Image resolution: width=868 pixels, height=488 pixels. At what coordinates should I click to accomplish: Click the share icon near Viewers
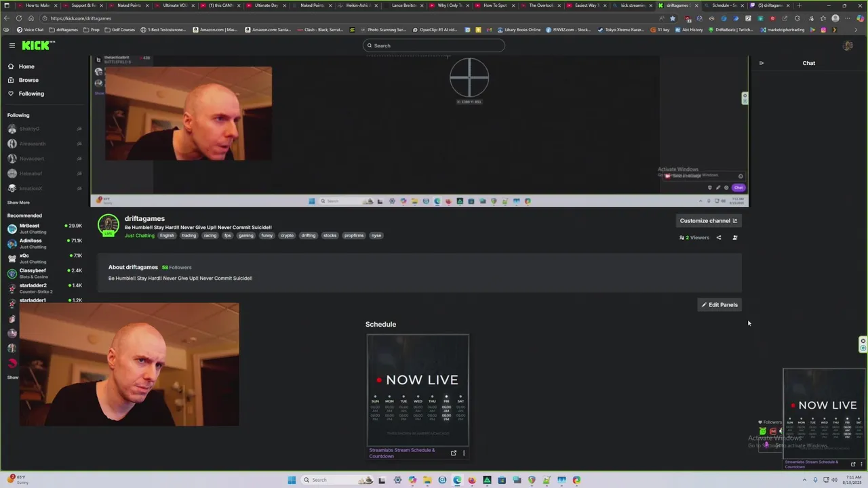click(719, 238)
